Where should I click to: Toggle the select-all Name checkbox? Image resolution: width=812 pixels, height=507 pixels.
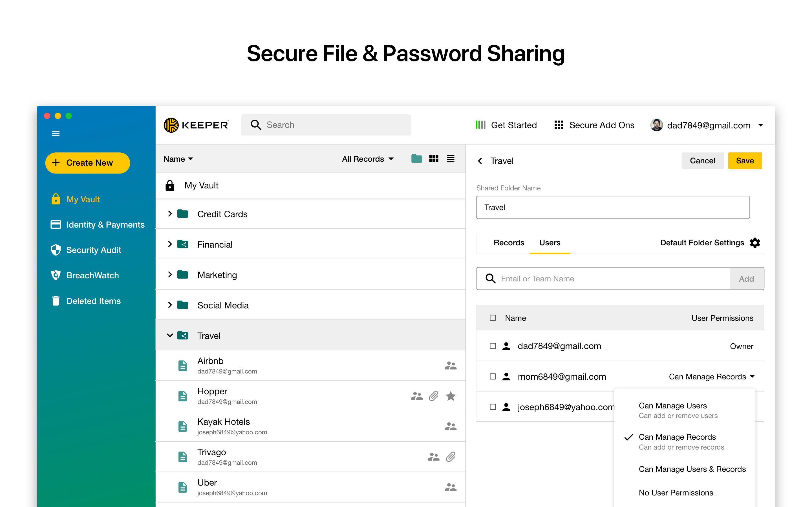493,317
